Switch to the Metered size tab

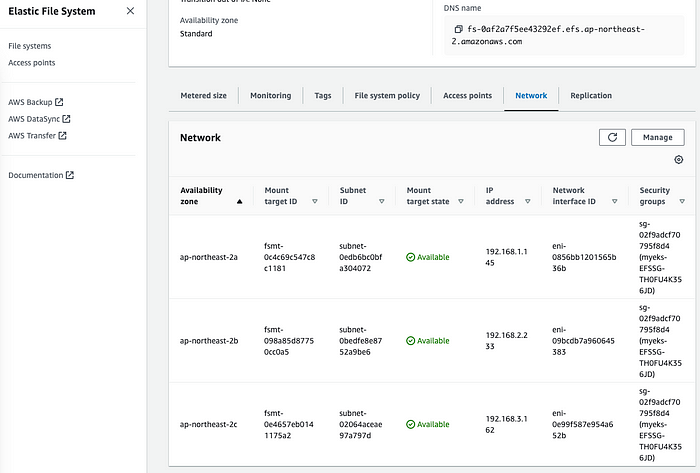click(203, 95)
